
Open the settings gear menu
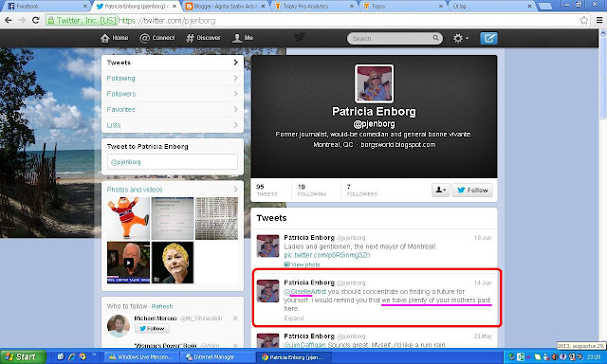461,38
